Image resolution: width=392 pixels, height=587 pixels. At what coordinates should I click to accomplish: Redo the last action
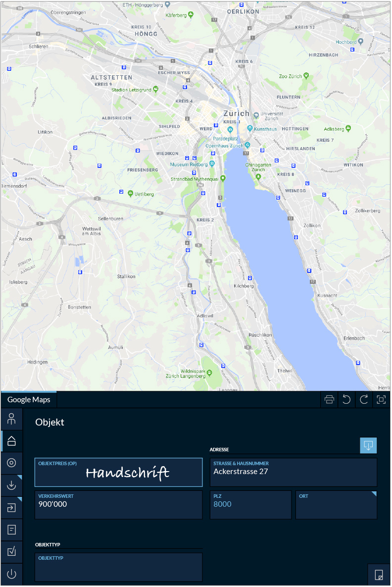tap(364, 400)
